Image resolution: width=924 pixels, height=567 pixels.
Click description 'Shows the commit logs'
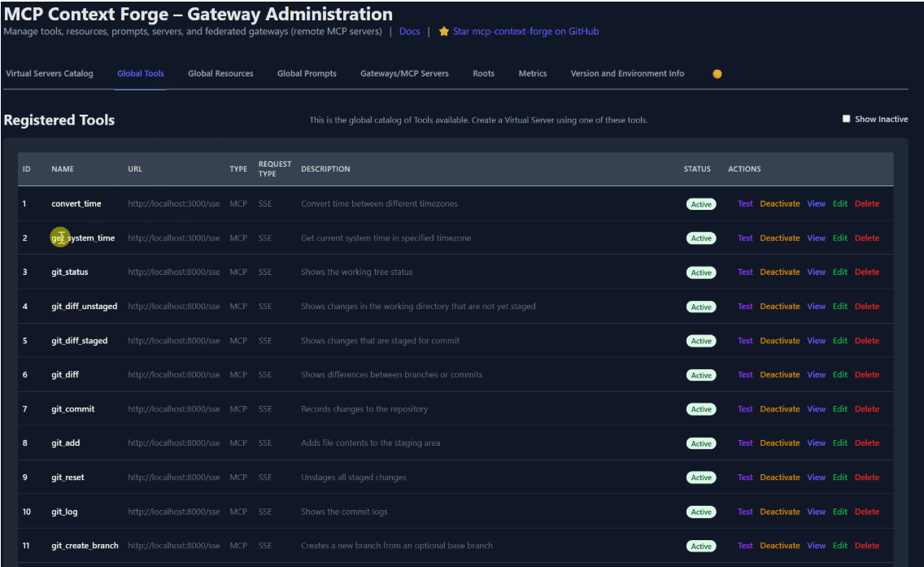coord(344,512)
